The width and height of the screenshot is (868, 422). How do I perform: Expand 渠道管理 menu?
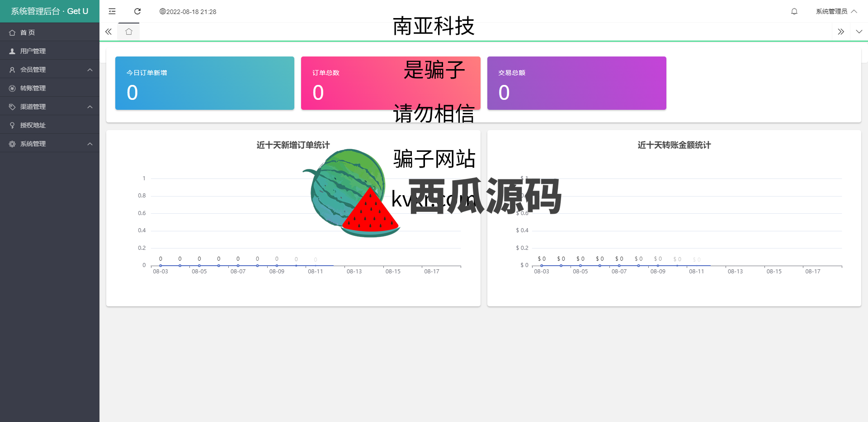tap(50, 106)
